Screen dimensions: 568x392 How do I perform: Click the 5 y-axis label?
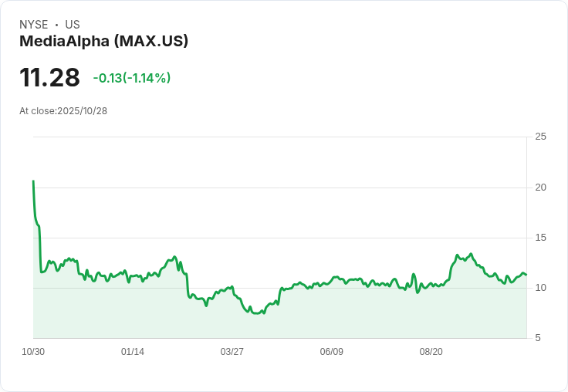pos(539,338)
